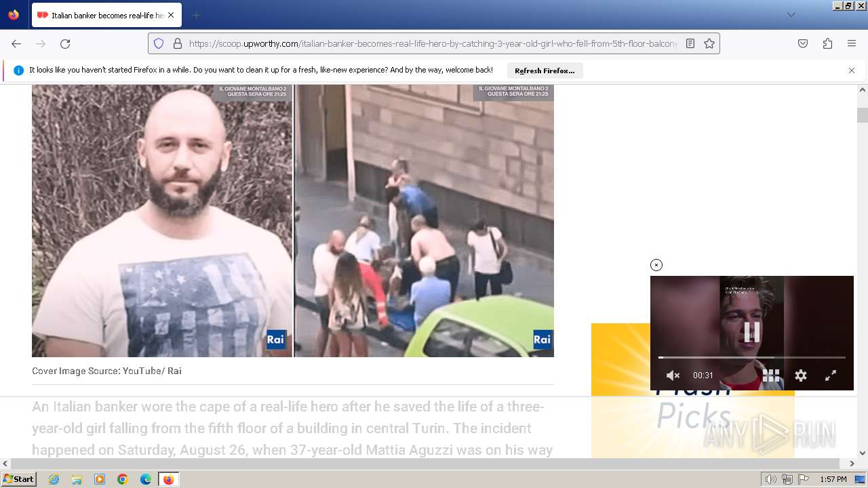The width and height of the screenshot is (868, 488).
Task: Open the left banker portrait image
Action: (x=162, y=220)
